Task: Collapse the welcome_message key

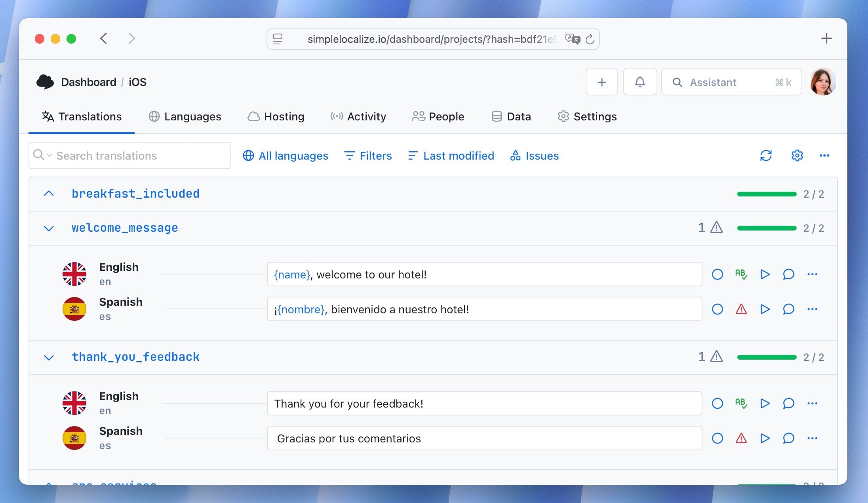Action: (x=49, y=228)
